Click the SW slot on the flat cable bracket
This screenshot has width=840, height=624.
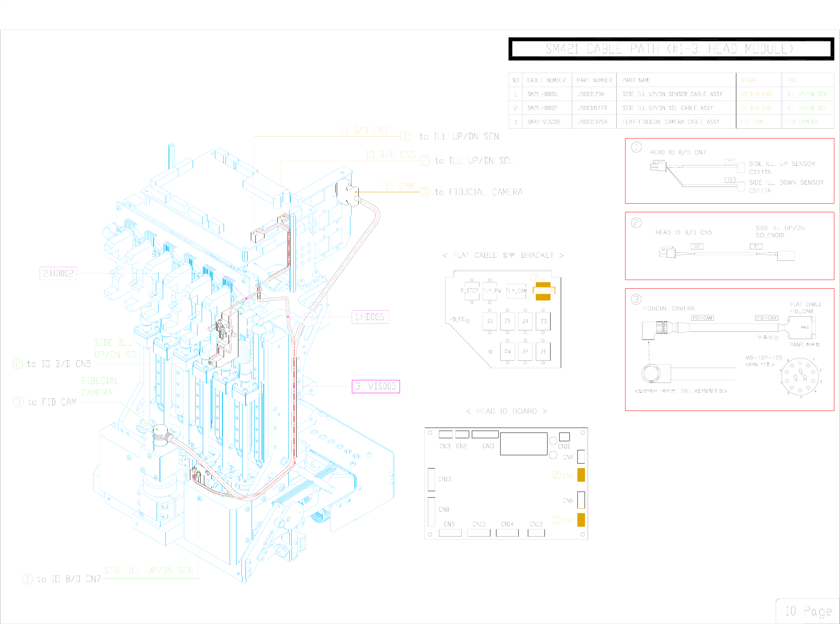click(x=507, y=351)
